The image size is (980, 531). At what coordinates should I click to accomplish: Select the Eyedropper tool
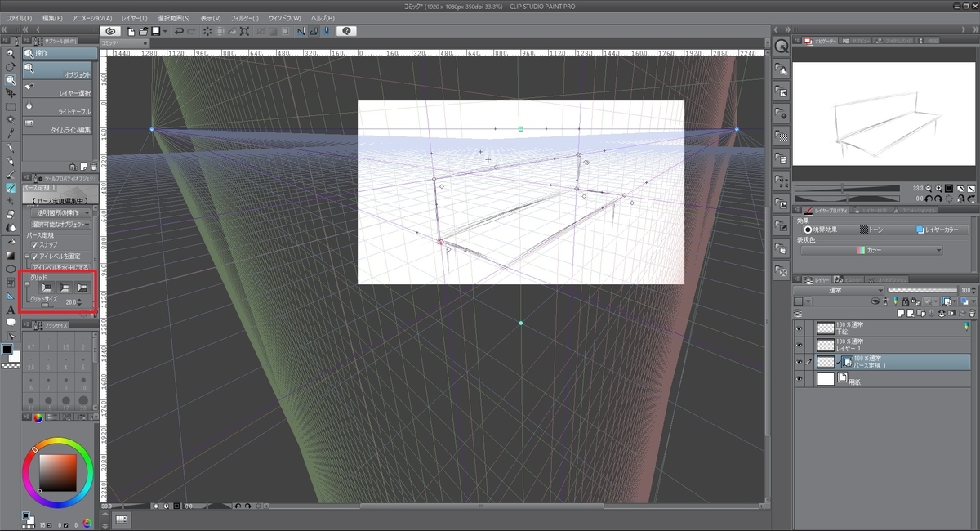point(11,133)
